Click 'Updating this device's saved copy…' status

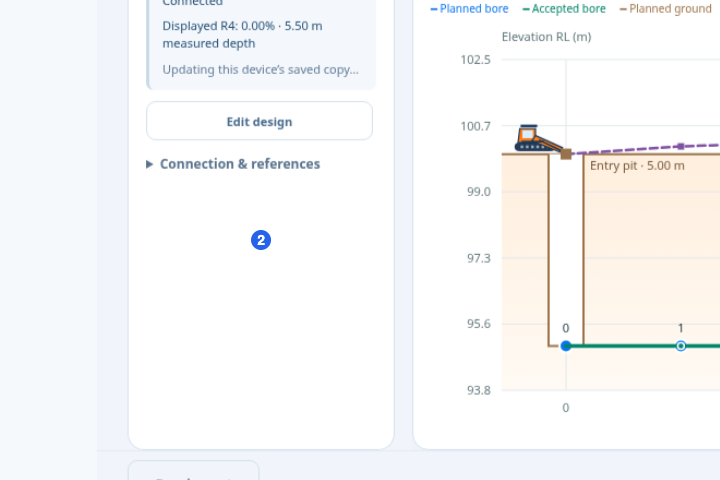[x=260, y=70]
